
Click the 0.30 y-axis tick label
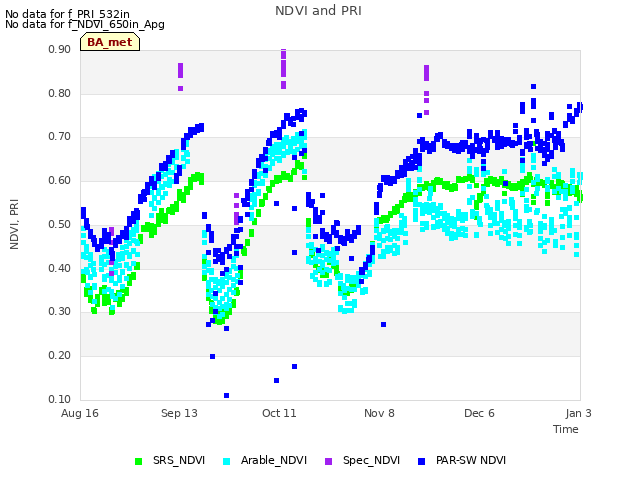click(x=60, y=312)
